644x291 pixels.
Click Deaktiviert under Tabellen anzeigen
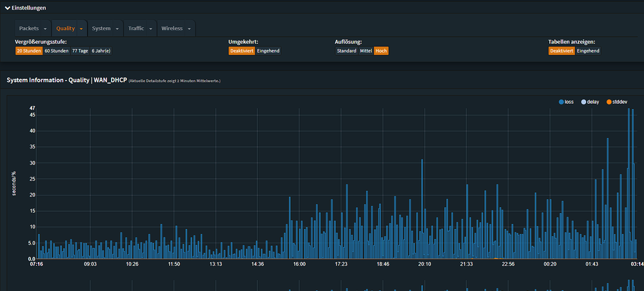point(561,50)
